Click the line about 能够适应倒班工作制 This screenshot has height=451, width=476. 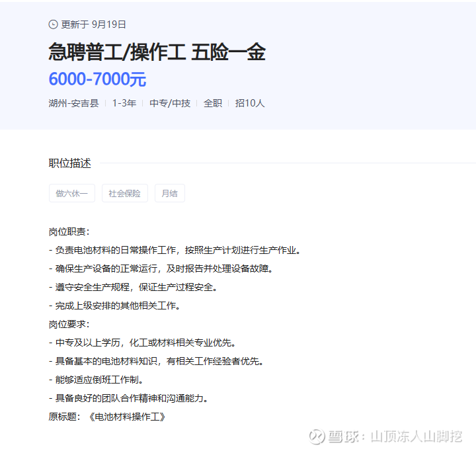tap(96, 380)
